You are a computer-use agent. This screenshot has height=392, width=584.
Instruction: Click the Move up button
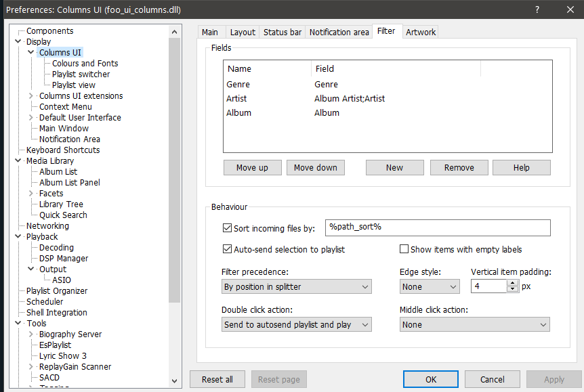tap(252, 168)
